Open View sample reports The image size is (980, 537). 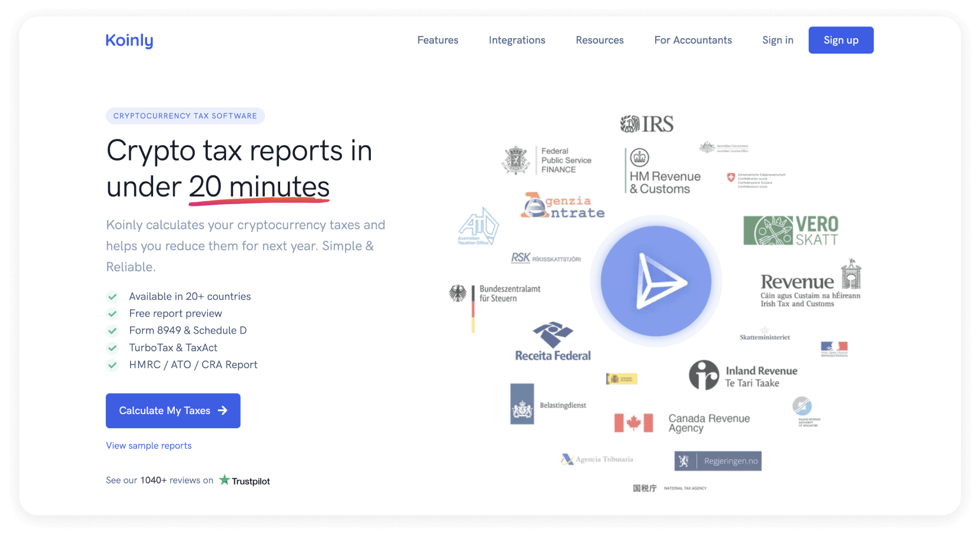click(x=148, y=445)
